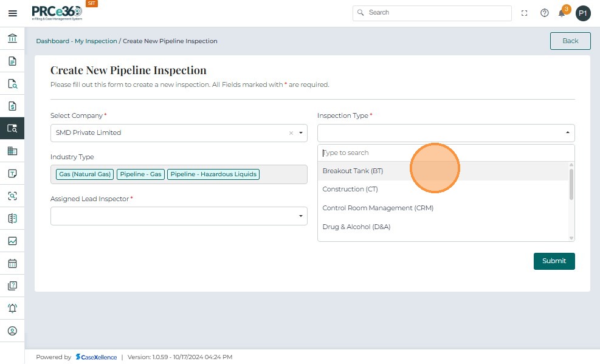
Task: Open the Assigned Lead Inspector dropdown
Action: [179, 216]
